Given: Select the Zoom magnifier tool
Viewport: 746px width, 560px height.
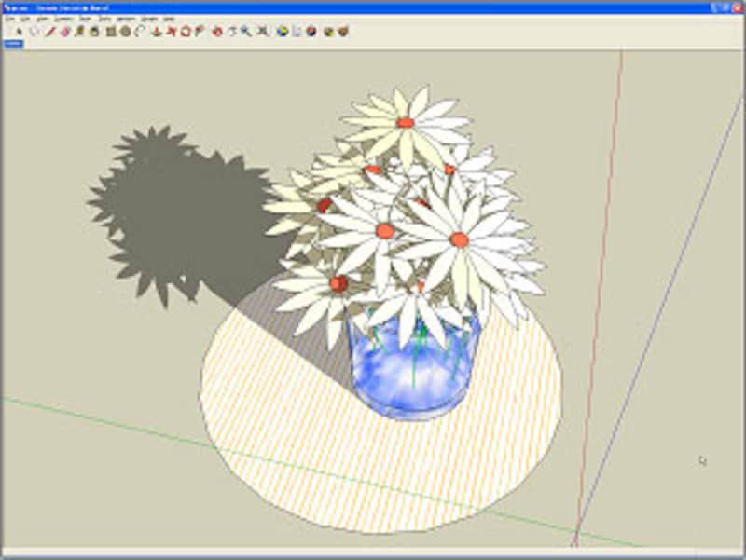Looking at the screenshot, I should (246, 32).
